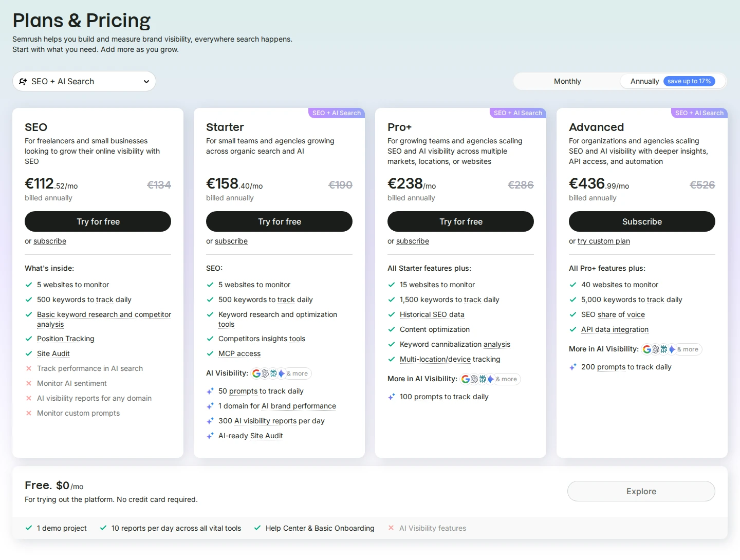Click subscribe link under Starter plan
Viewport: 740px width, 560px height.
click(231, 241)
